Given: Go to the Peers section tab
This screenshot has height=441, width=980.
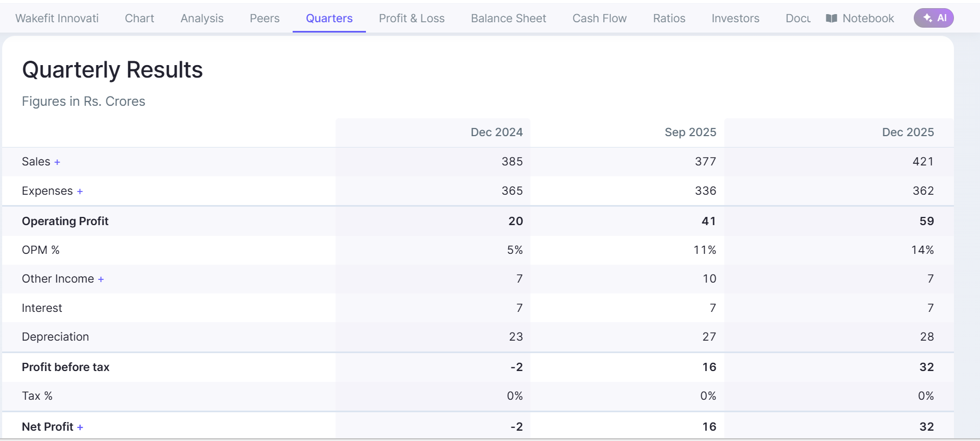Looking at the screenshot, I should [x=264, y=18].
